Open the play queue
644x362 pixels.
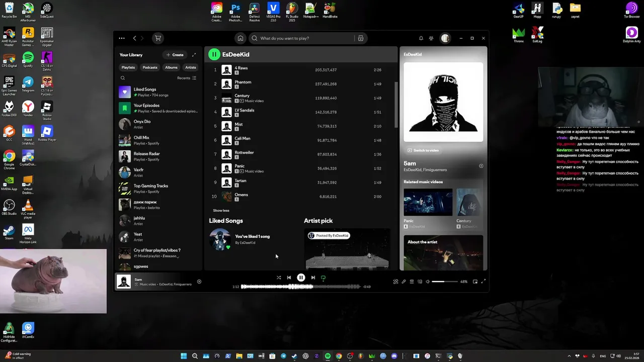pyautogui.click(x=412, y=282)
